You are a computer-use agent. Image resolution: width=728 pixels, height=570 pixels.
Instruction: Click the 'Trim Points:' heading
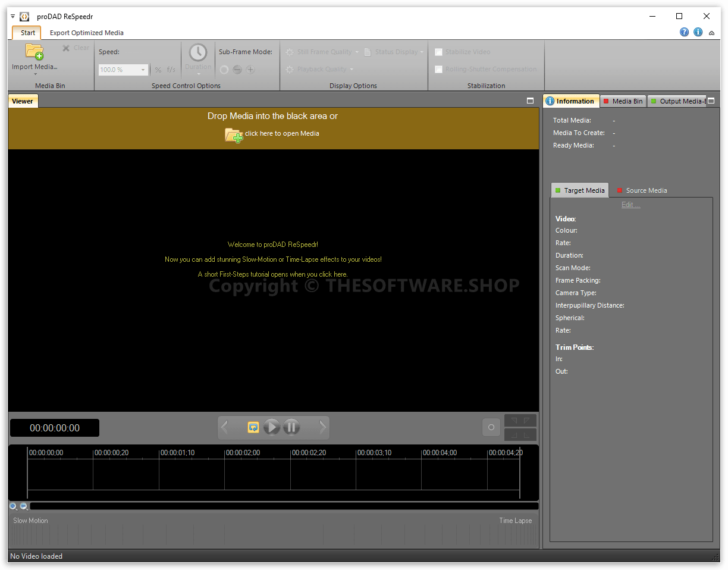(575, 347)
